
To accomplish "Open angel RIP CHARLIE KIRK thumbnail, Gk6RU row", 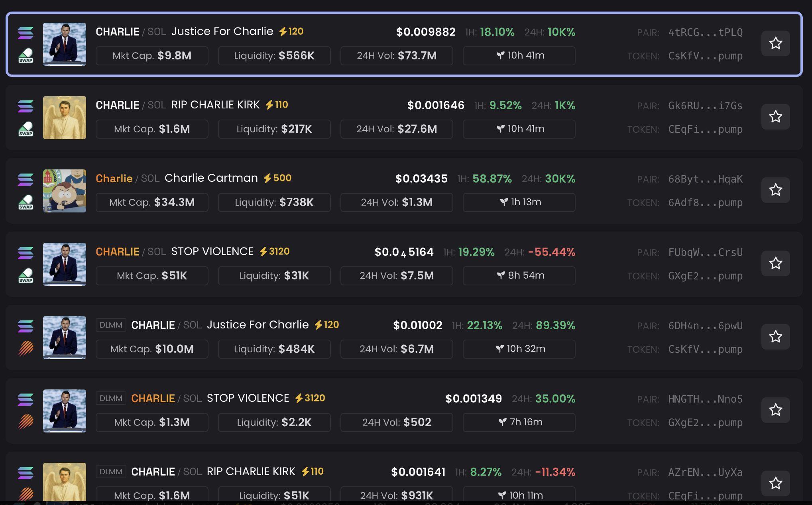I will (65, 118).
